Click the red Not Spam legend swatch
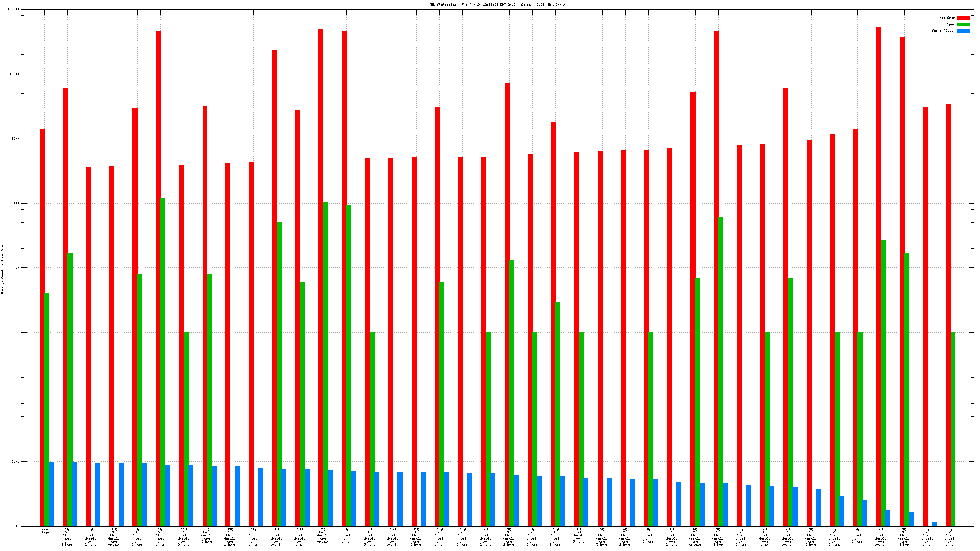 click(x=964, y=18)
